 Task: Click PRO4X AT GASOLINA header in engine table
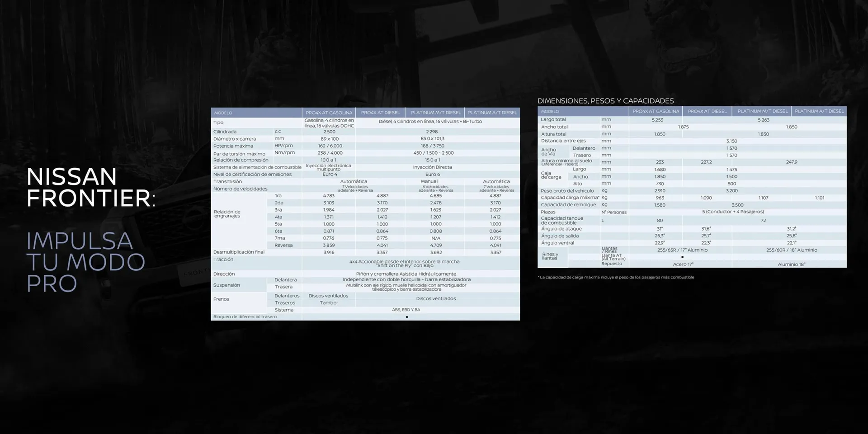[x=329, y=113]
